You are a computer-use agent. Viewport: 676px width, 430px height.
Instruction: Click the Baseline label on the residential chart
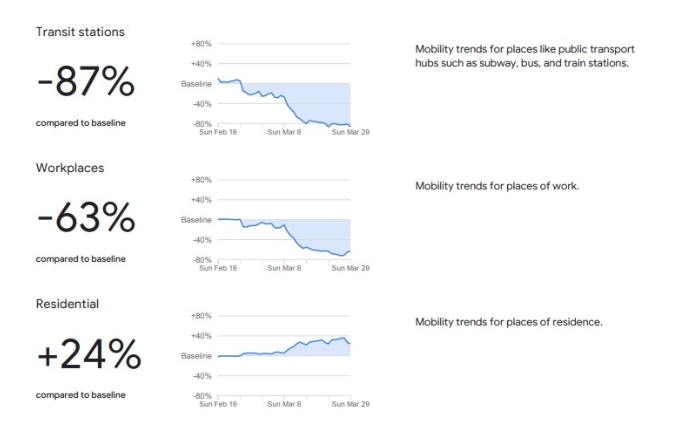196,356
